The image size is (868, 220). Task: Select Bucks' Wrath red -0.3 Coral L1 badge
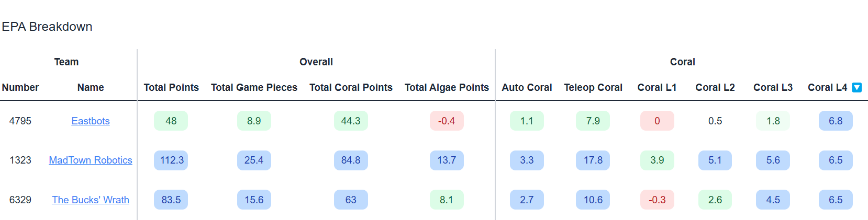click(657, 200)
